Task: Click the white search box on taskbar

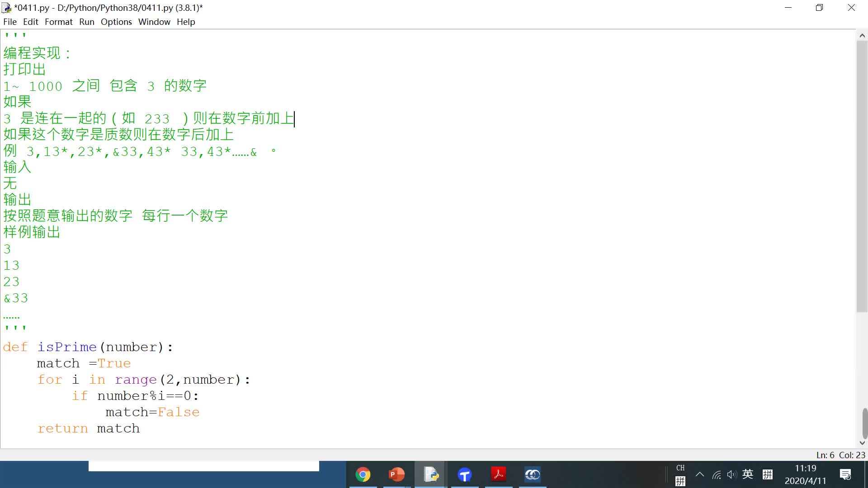Action: [204, 466]
